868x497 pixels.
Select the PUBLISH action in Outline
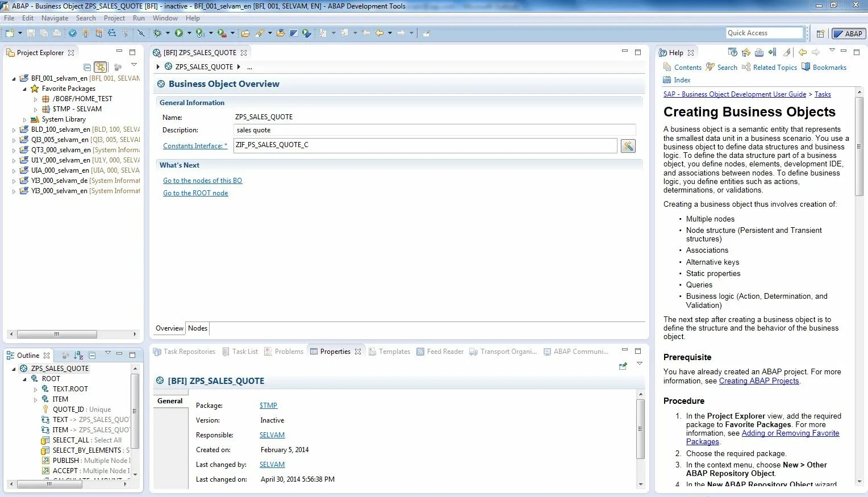[85, 461]
